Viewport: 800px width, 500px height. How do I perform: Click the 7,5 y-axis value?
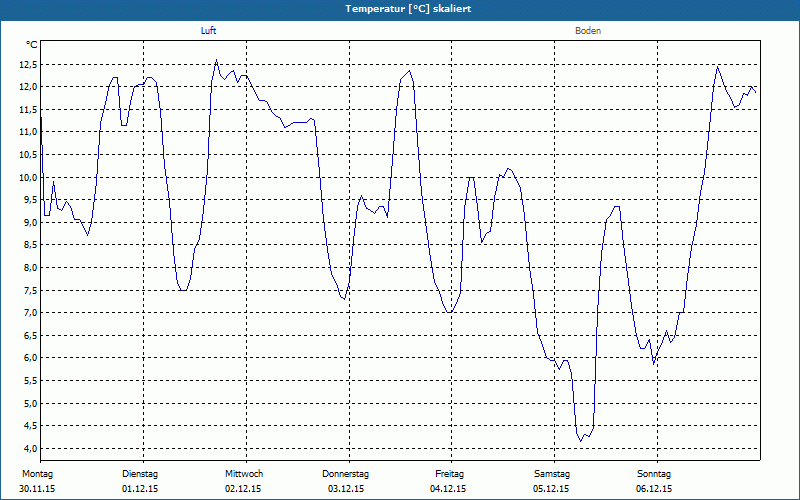click(30, 290)
